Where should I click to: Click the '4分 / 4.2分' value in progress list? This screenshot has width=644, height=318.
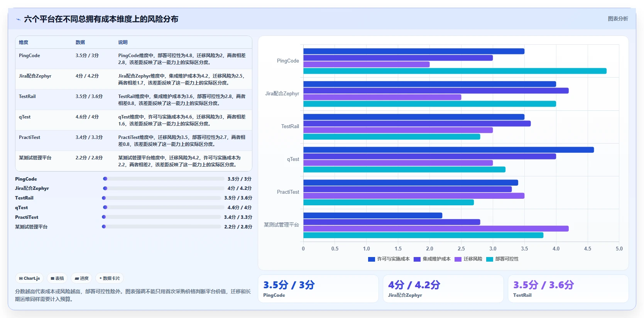(240, 188)
